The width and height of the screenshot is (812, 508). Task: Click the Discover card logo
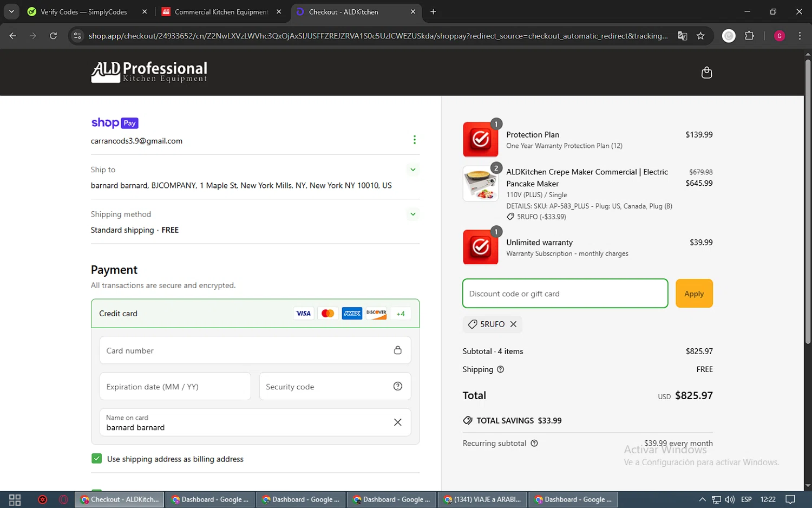coord(376,313)
